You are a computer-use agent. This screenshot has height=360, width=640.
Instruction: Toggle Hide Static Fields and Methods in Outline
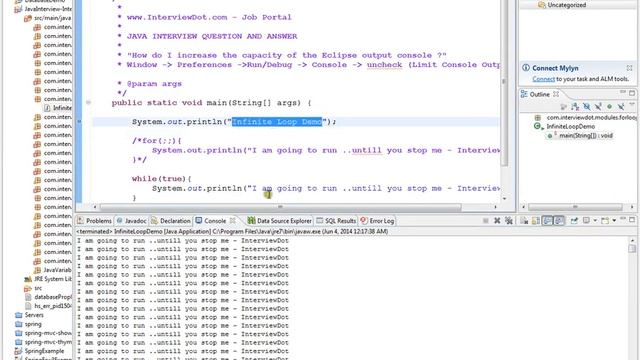(x=598, y=107)
